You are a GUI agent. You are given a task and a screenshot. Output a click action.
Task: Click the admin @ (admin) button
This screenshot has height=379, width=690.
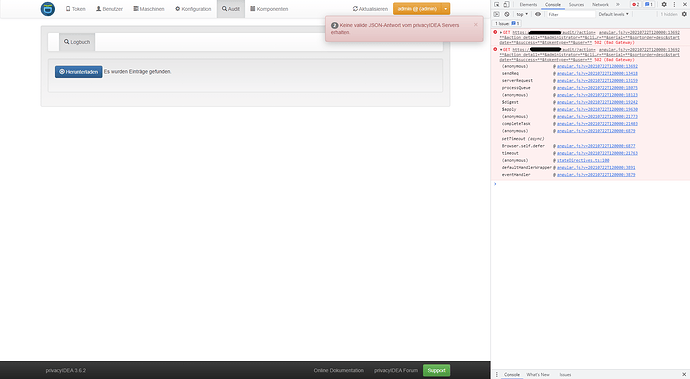417,9
